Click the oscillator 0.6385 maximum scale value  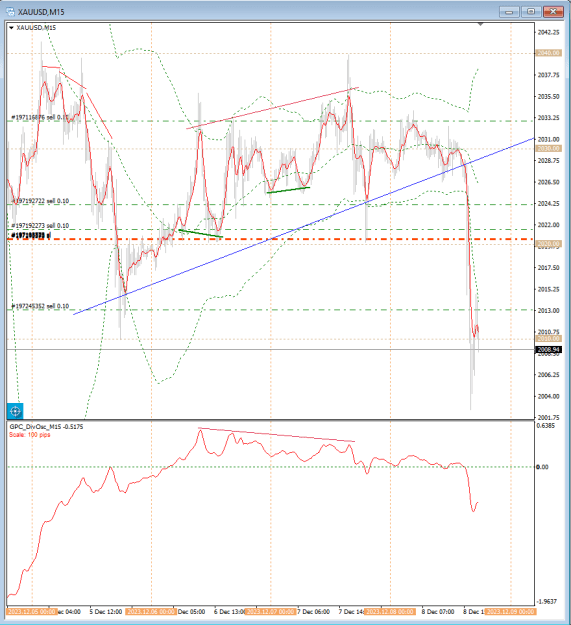click(546, 426)
